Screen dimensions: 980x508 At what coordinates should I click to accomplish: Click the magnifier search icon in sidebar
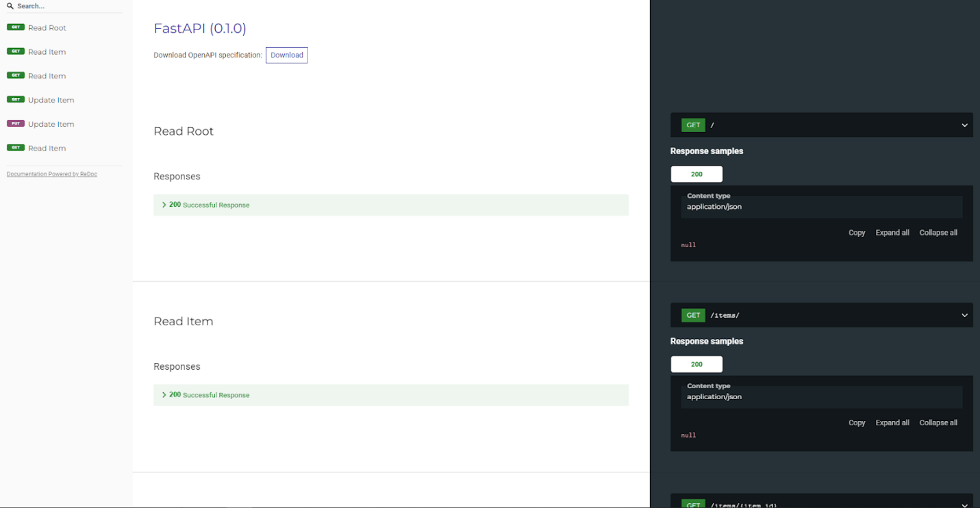point(10,6)
